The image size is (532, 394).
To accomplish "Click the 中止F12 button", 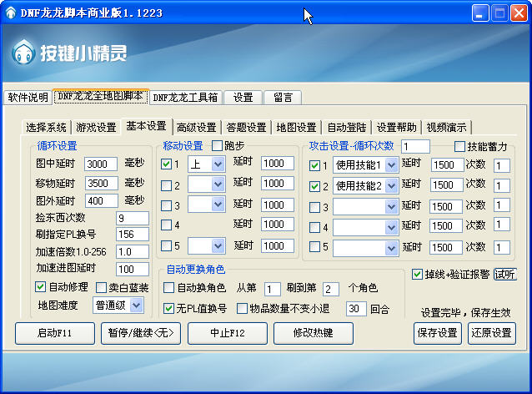I will [x=228, y=333].
